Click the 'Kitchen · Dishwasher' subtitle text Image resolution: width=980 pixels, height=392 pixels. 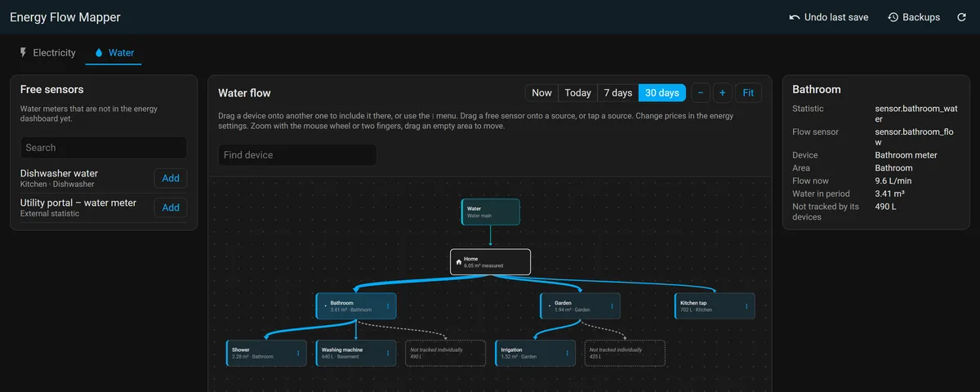pos(57,185)
